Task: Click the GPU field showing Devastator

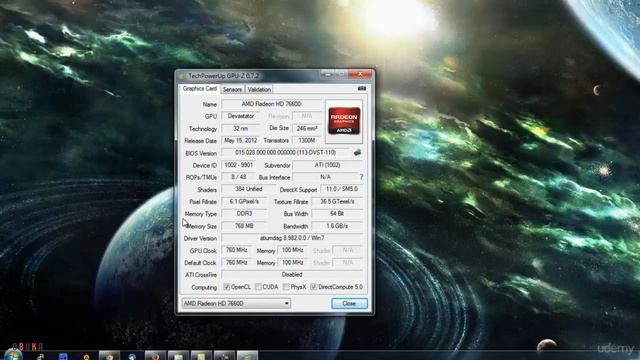Action: point(241,116)
